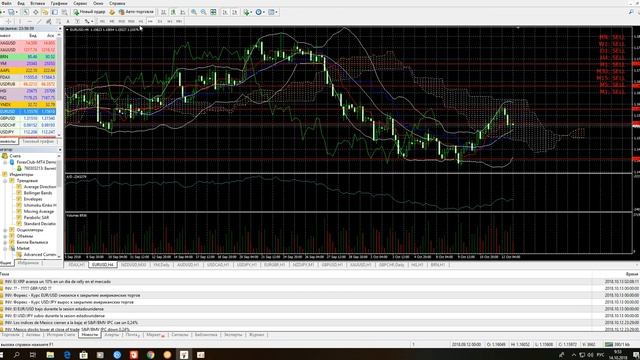This screenshot has width=640, height=360.
Task: Toggle chart shift from right edge
Action: click(235, 12)
